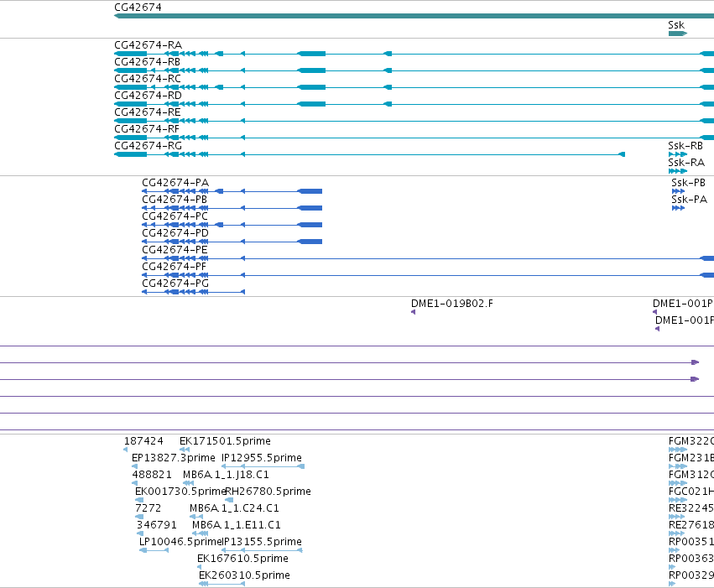Select the MB6A.1_1.J18.C1 label
714x588 pixels.
(226, 475)
